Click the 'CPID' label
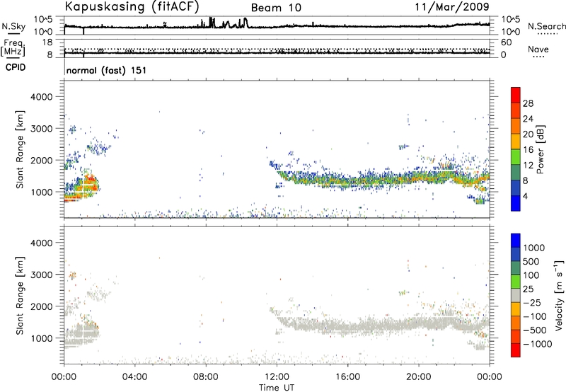Viewport: 566px width, 392px height. (x=16, y=67)
